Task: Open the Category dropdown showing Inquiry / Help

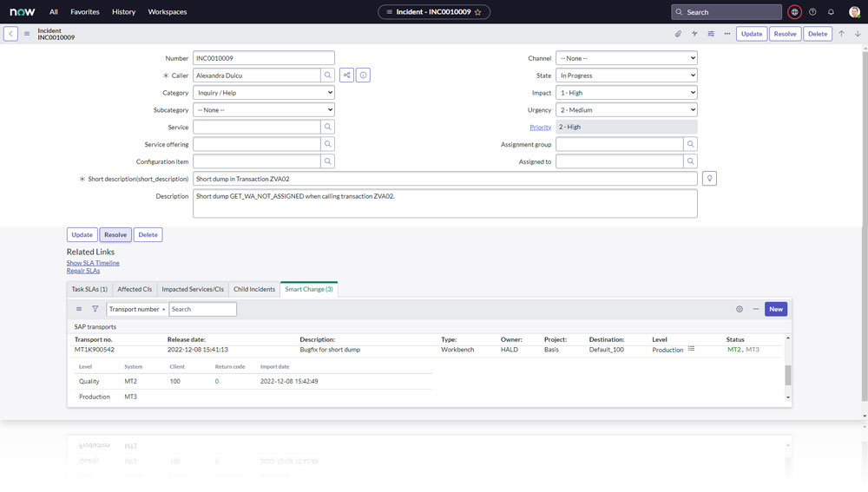Action: [x=264, y=93]
